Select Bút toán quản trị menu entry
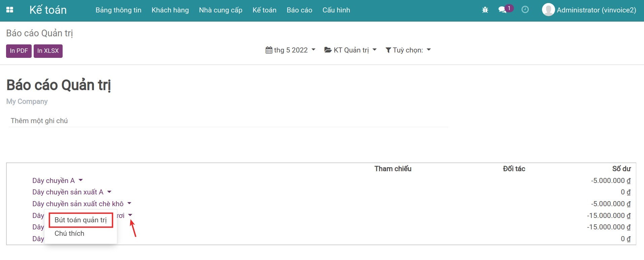Screen dimensions: 644x260 click(80, 220)
